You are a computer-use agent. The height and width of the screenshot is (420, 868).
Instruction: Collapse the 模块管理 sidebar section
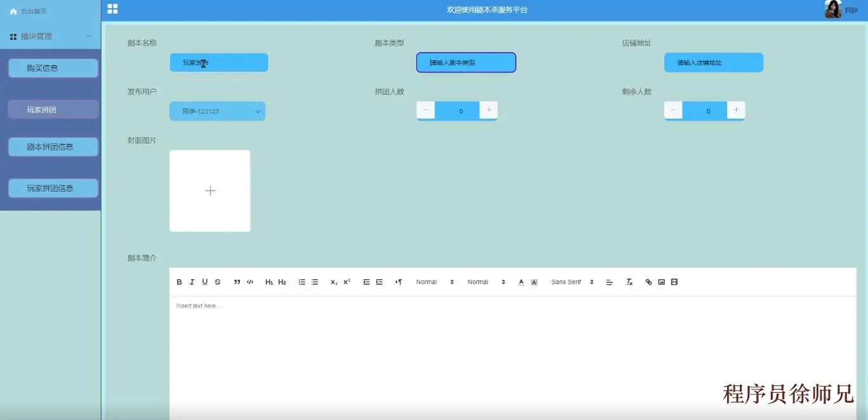[x=50, y=37]
